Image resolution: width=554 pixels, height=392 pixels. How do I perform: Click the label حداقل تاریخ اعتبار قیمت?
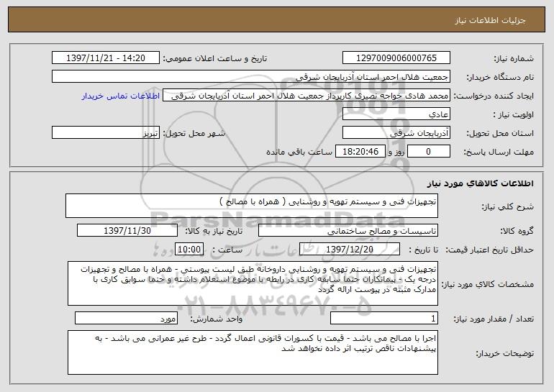coord(490,250)
